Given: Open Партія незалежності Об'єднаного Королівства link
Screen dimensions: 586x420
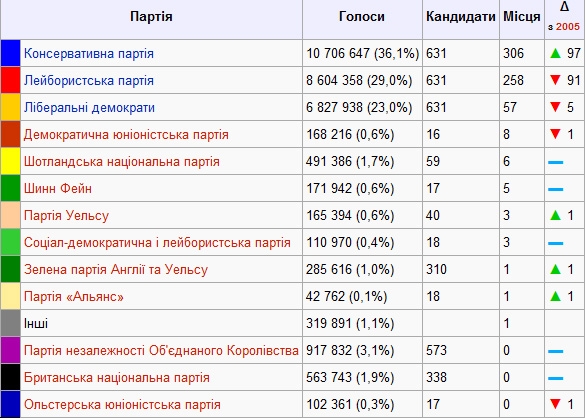Looking at the screenshot, I should pyautogui.click(x=161, y=350).
